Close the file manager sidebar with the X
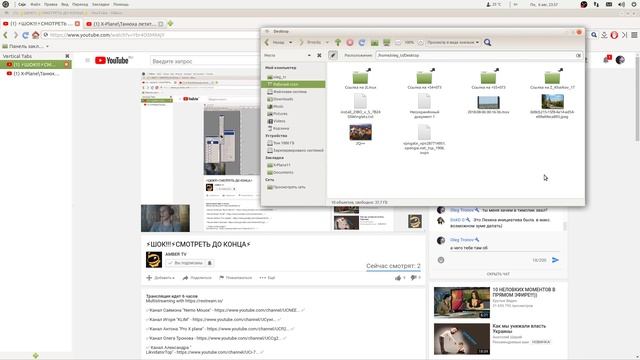 click(319, 55)
